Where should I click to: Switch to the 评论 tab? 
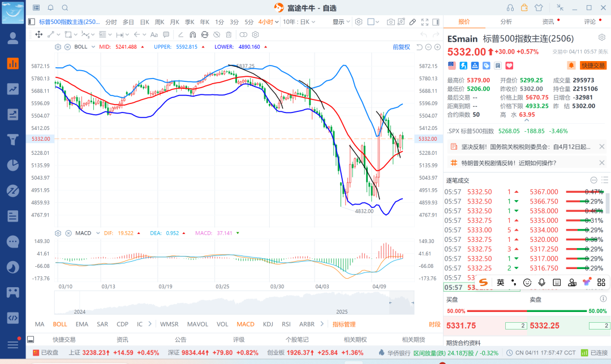click(590, 22)
